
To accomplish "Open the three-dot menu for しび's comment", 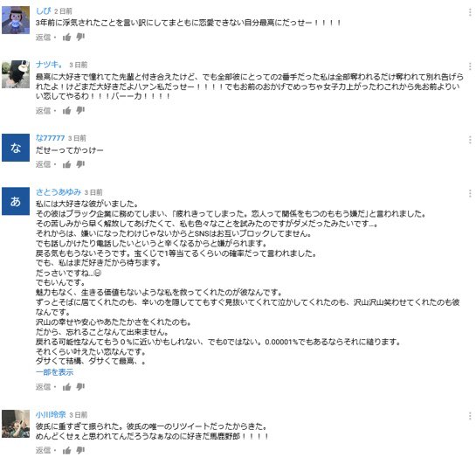I will (470, 12).
